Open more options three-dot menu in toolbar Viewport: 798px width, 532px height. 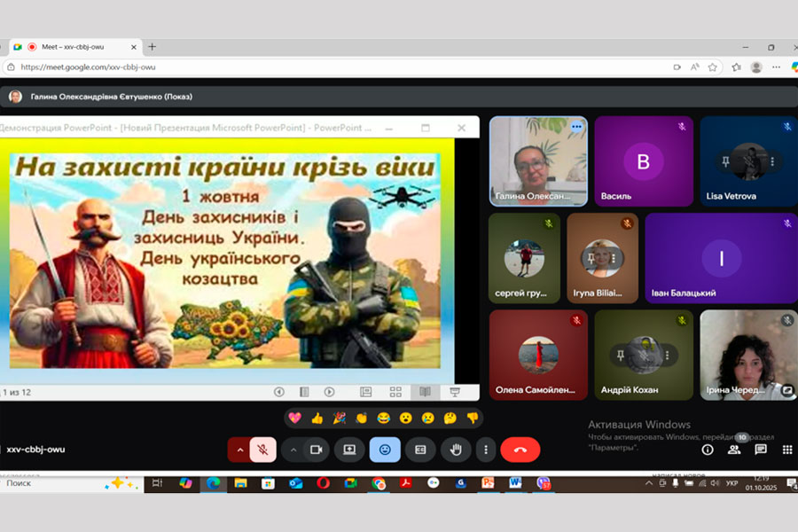point(484,450)
